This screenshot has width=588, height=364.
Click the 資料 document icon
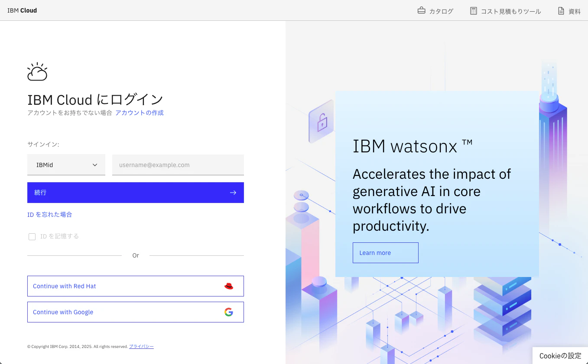click(x=561, y=11)
